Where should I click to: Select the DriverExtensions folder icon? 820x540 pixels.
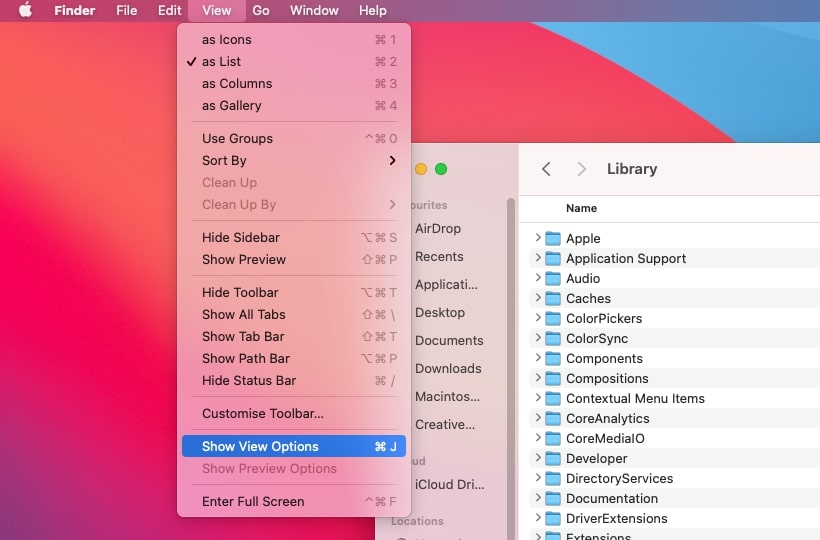pos(553,519)
